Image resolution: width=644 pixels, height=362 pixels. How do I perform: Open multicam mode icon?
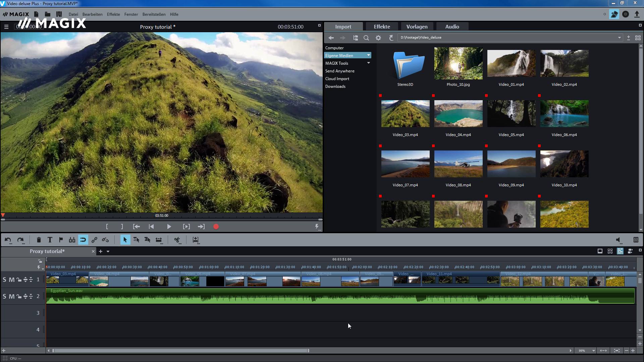[630, 251]
